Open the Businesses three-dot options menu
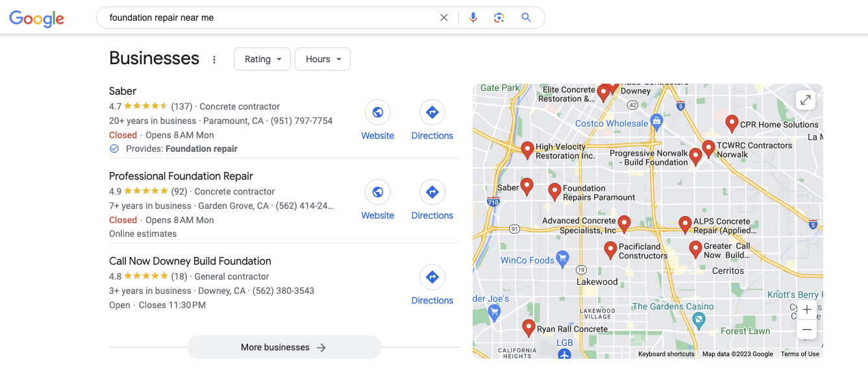The height and width of the screenshot is (375, 868). (x=214, y=60)
